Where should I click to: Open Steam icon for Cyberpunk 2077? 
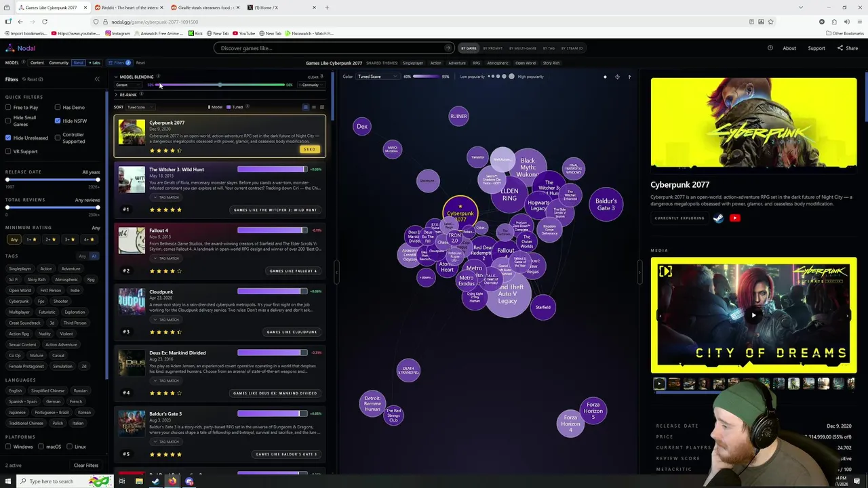[718, 218]
